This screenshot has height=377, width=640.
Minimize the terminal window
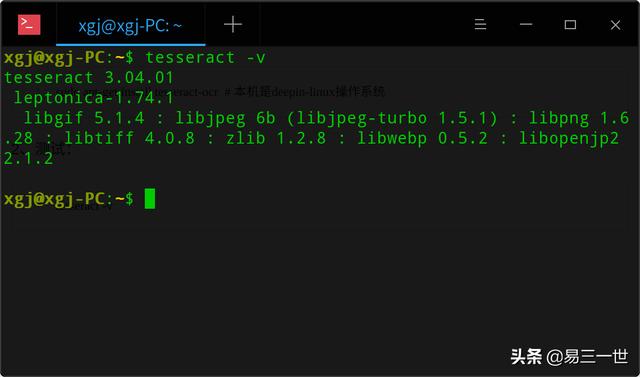(526, 24)
